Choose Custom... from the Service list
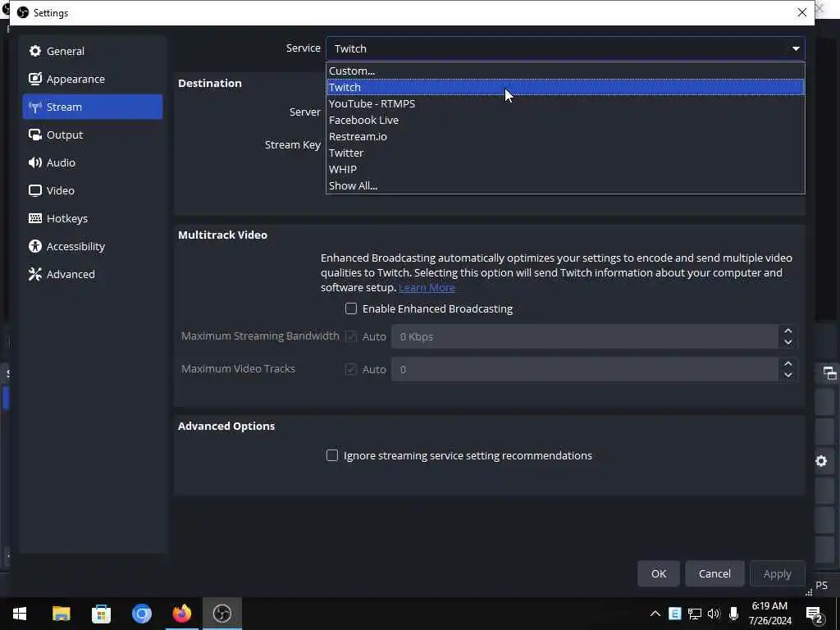This screenshot has height=630, width=840. tap(565, 71)
